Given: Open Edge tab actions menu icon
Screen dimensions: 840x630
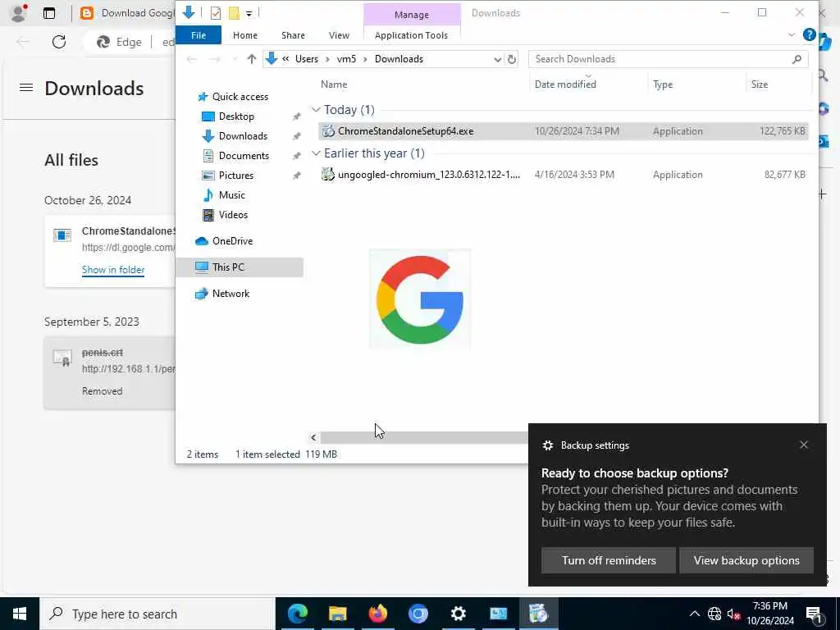Looking at the screenshot, I should (48, 13).
